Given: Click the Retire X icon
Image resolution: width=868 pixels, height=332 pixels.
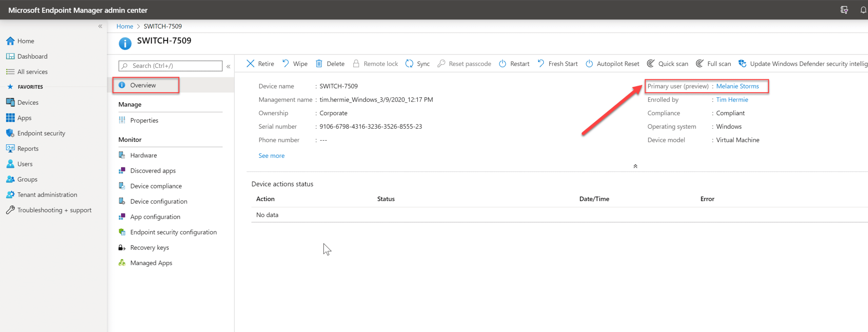Looking at the screenshot, I should [250, 64].
